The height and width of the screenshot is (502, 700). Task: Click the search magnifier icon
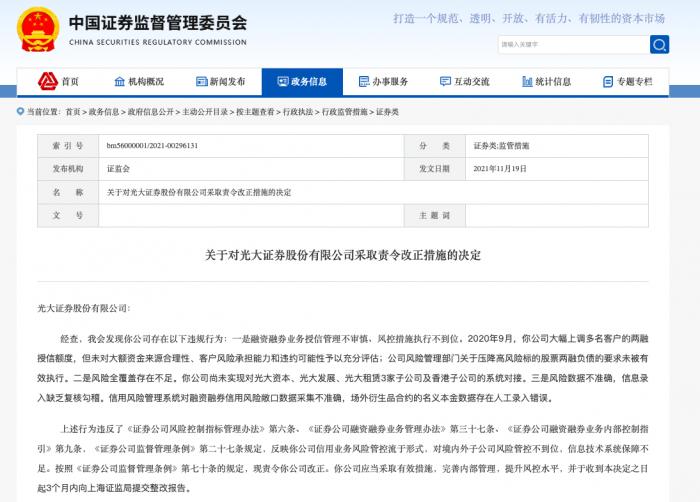659,44
